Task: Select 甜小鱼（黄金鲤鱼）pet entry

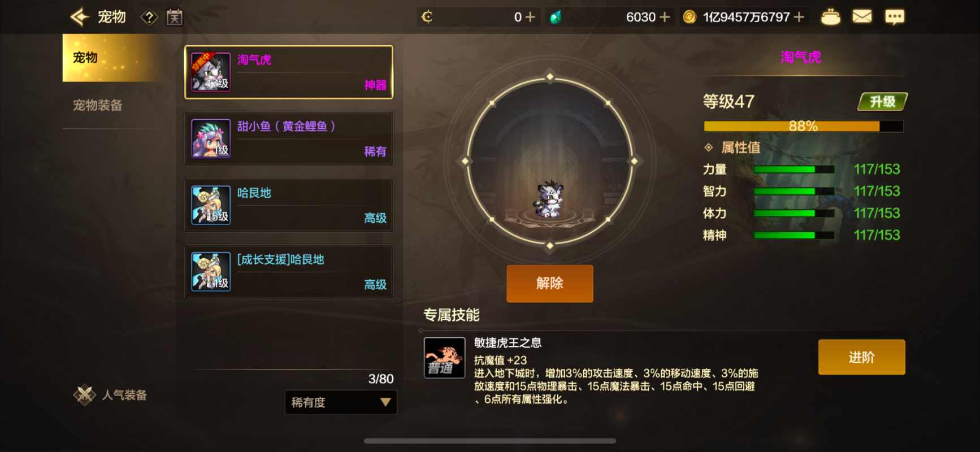Action: click(x=289, y=138)
